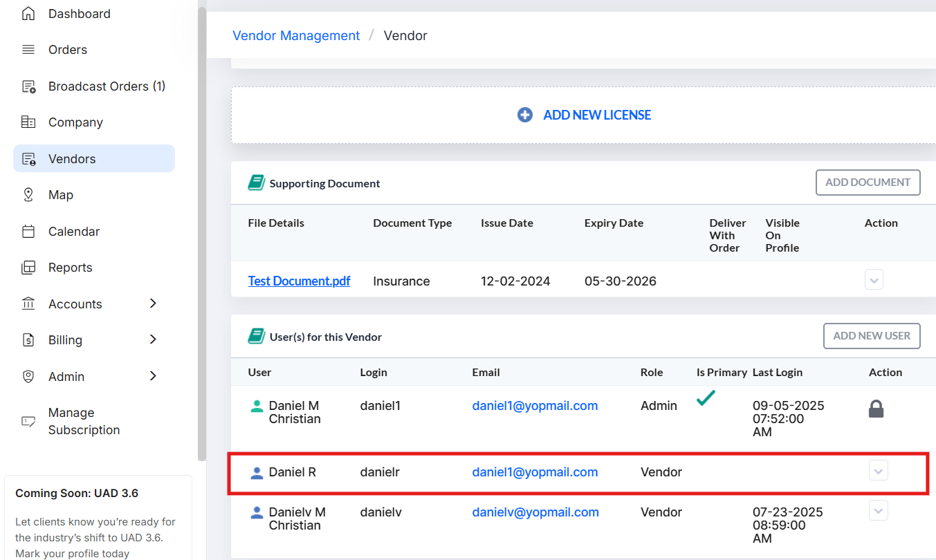Click the Is Primary checkmark for daniel1
Screen dimensions: 936x560
(x=706, y=398)
